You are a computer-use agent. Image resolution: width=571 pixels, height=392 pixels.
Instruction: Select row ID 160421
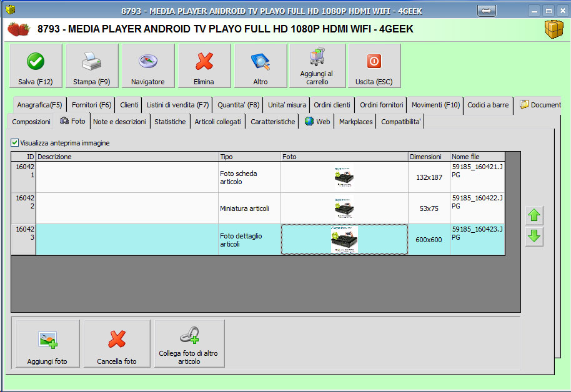[x=24, y=177]
